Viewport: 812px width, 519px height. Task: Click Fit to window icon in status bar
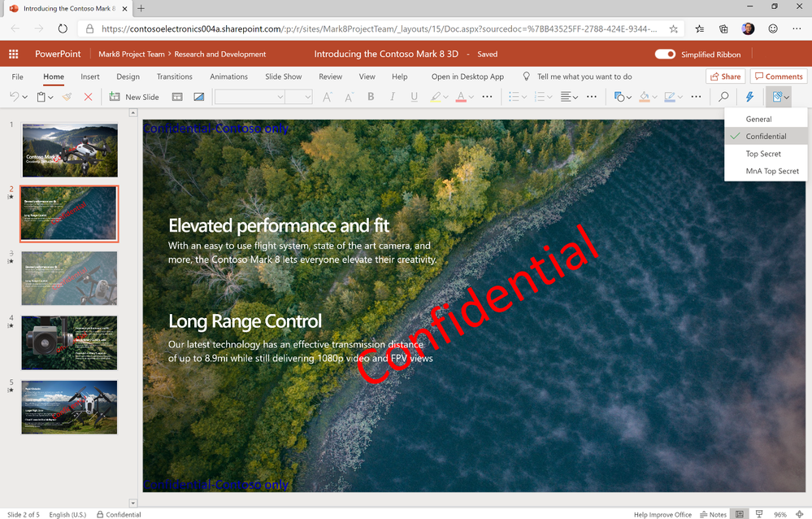(800, 514)
